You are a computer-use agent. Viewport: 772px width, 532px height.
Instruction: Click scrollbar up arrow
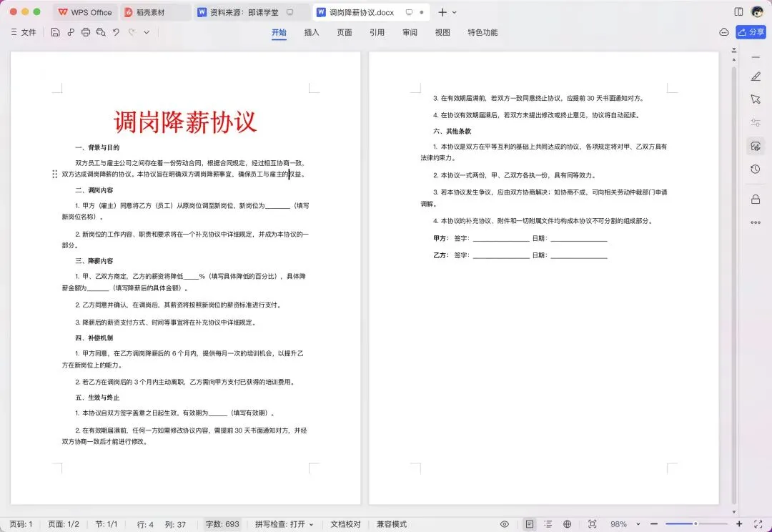[x=733, y=59]
